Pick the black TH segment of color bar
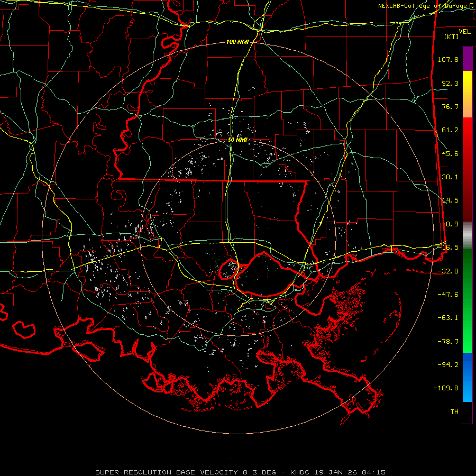This screenshot has width=476, height=476. point(467,412)
